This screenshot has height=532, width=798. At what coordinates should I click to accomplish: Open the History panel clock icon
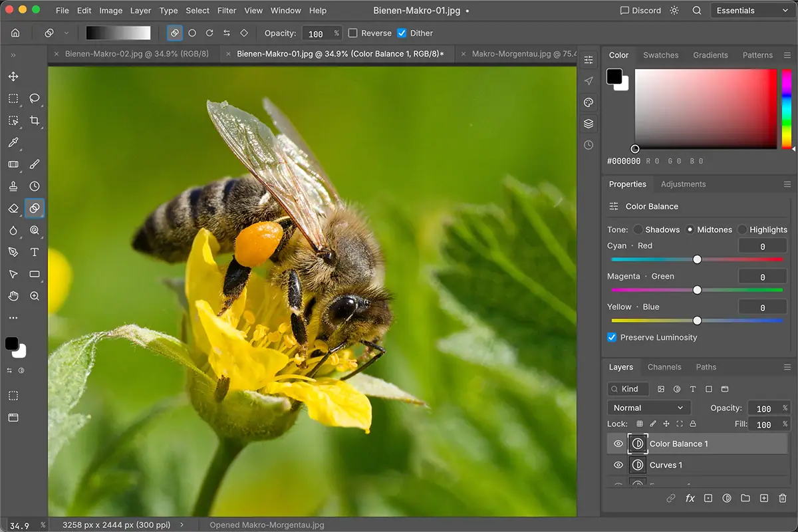[x=589, y=145]
